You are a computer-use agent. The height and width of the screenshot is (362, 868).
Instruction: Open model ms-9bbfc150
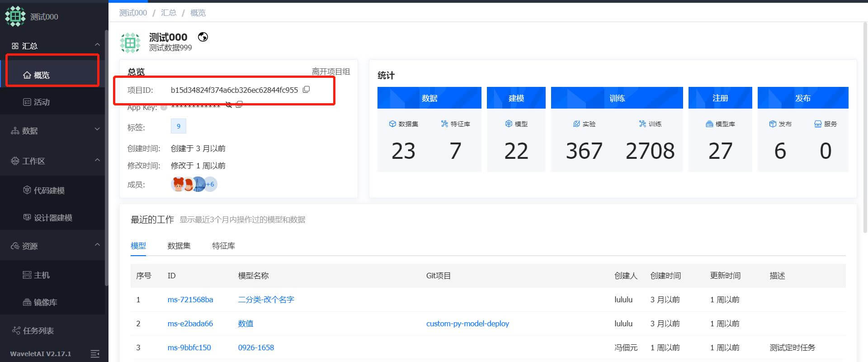[x=189, y=348]
